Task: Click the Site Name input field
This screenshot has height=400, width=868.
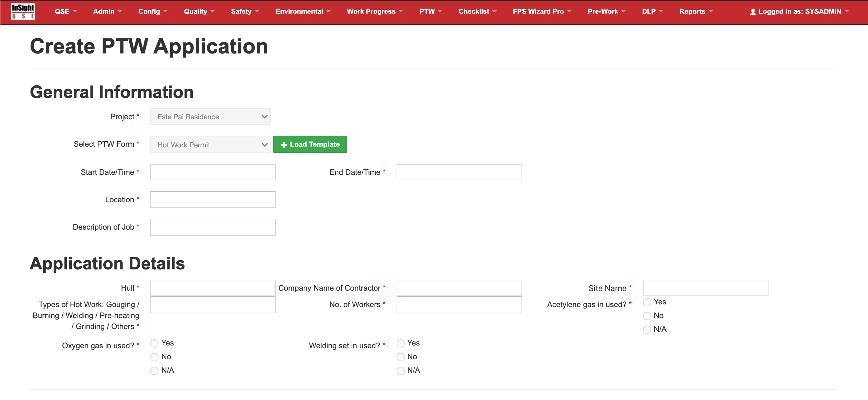Action: click(x=705, y=288)
